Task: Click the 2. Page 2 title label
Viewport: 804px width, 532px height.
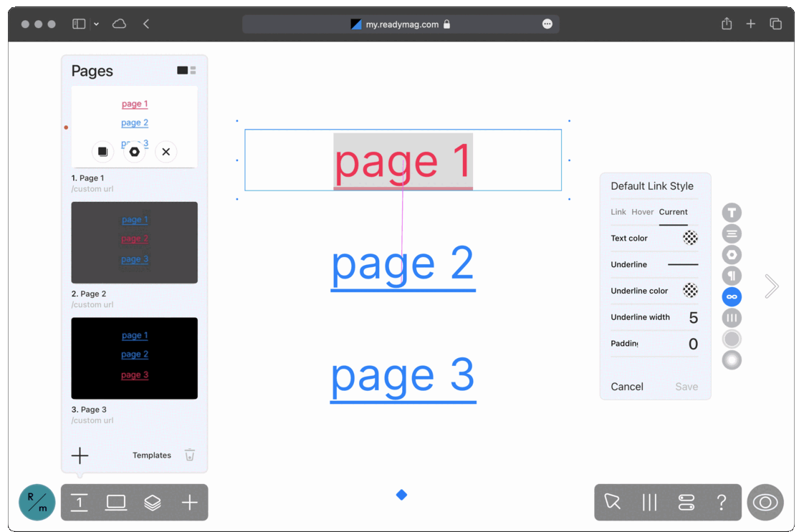Action: pos(89,294)
